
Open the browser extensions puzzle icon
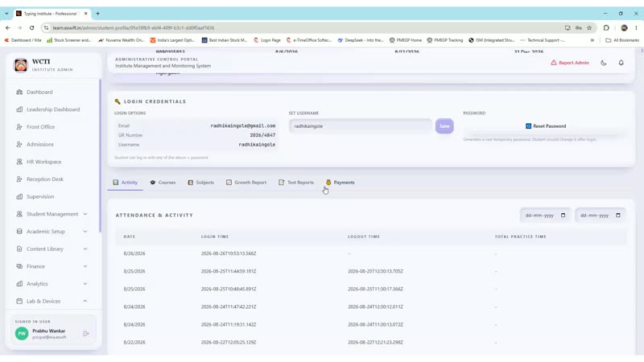click(606, 28)
